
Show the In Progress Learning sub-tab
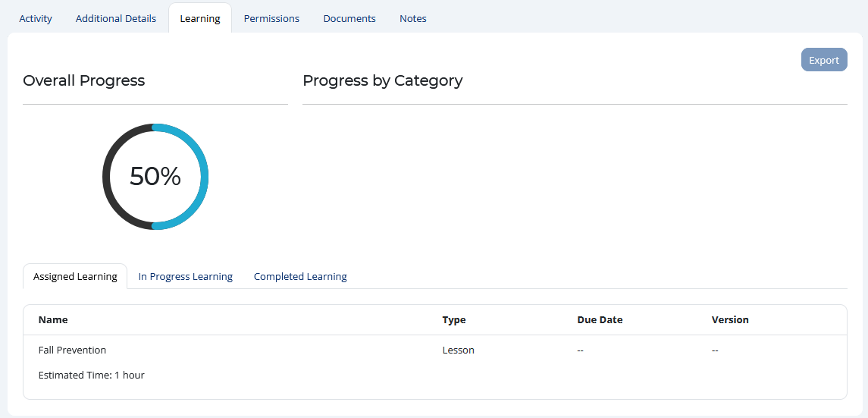(186, 276)
